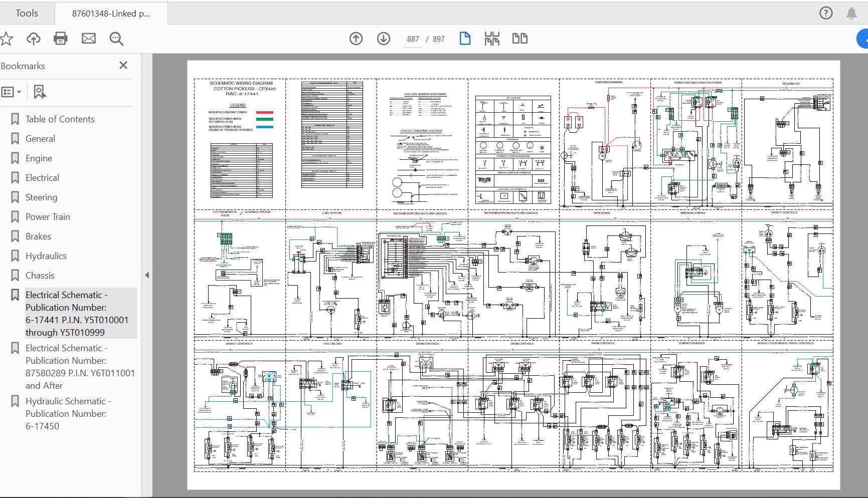The image size is (868, 498).
Task: Click bookmark icon beside Electrical
Action: [15, 178]
